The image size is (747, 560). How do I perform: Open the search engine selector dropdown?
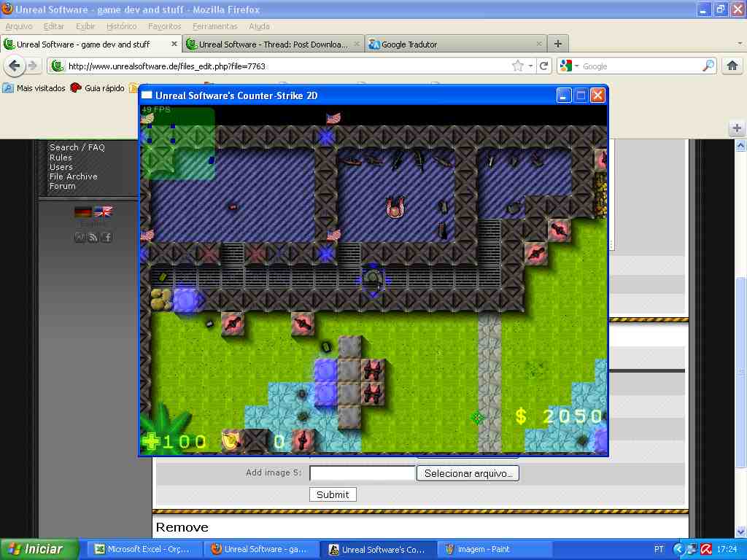(x=570, y=66)
